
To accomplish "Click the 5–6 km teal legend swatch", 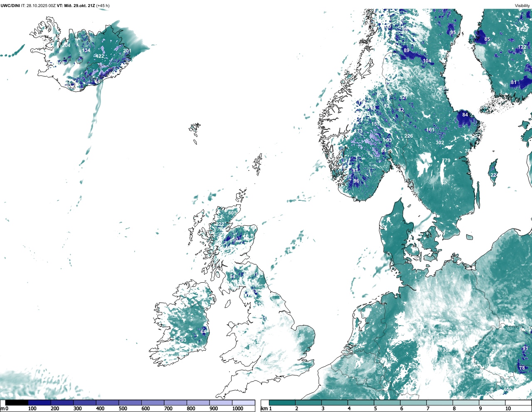I will [387, 403].
